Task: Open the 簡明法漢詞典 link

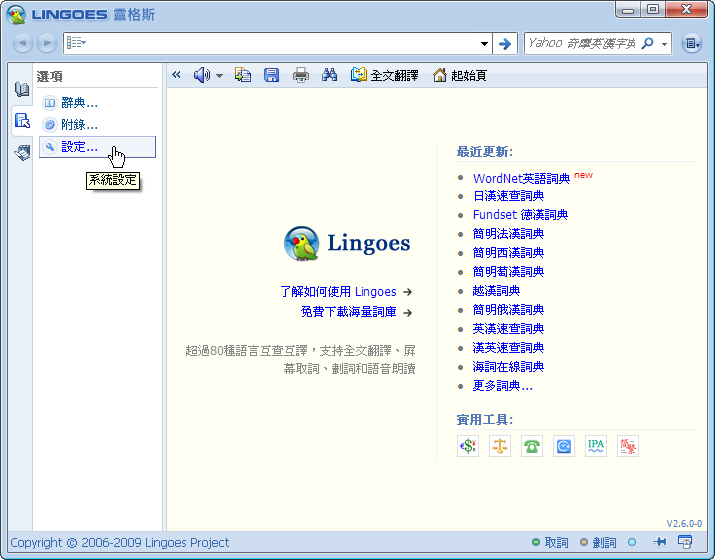Action: [x=508, y=234]
